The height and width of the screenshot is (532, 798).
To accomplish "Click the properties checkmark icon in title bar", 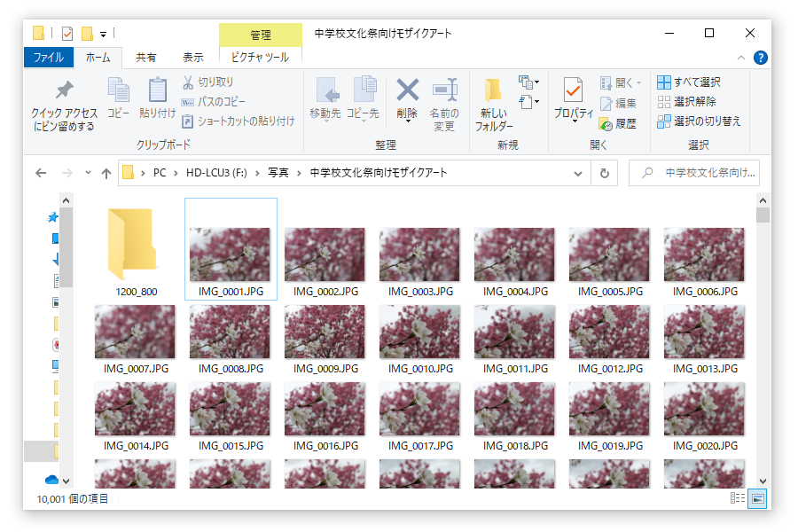I will (x=67, y=34).
